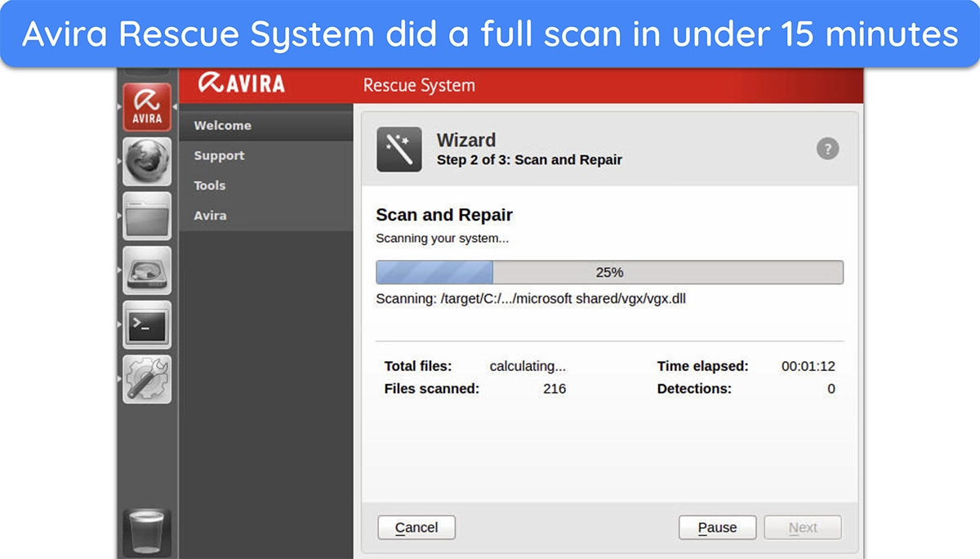Click the 'Scan and Repair' heading
The width and height of the screenshot is (980, 559).
(444, 215)
